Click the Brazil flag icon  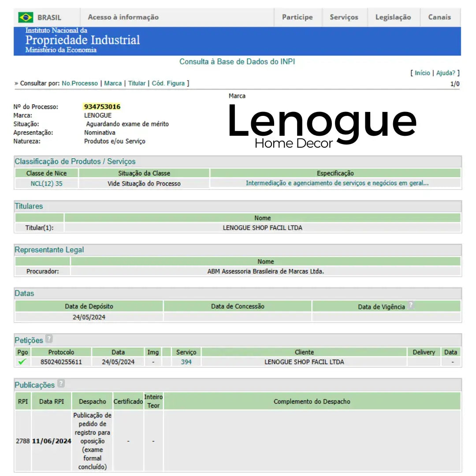coord(26,18)
